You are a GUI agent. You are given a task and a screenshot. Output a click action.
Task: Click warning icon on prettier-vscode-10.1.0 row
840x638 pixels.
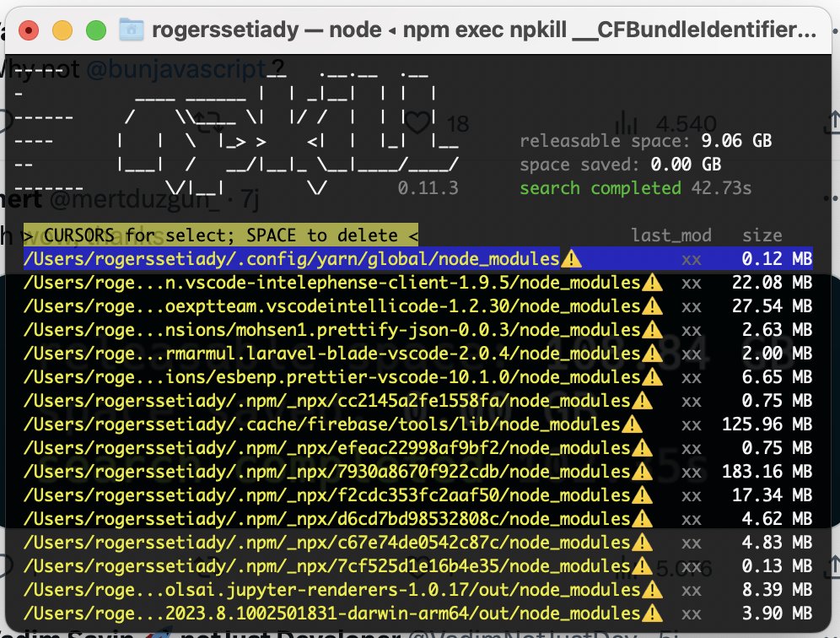tap(652, 377)
